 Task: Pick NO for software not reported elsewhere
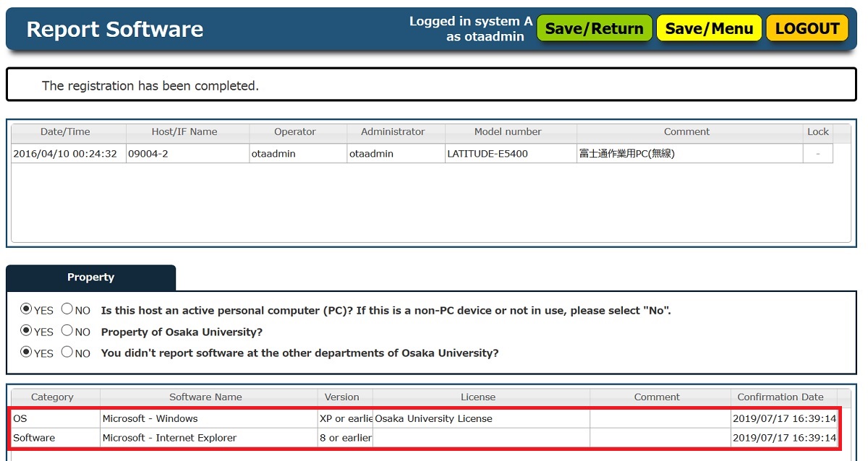pos(67,353)
